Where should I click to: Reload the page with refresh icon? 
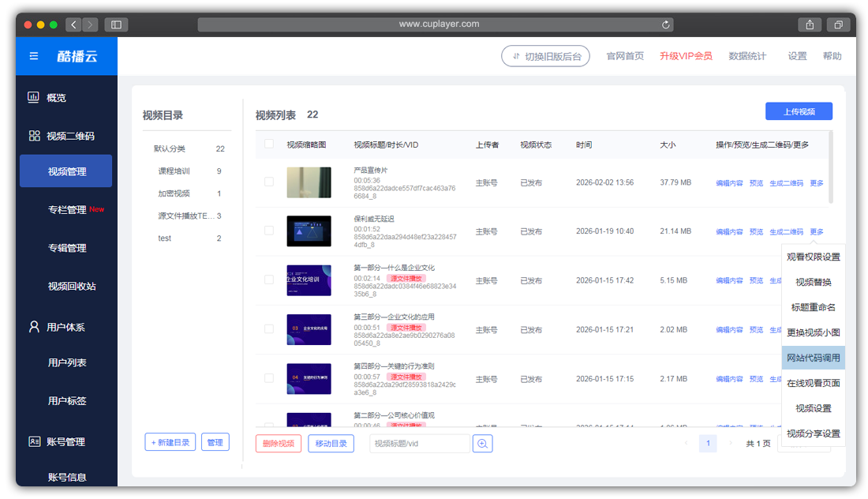(665, 24)
